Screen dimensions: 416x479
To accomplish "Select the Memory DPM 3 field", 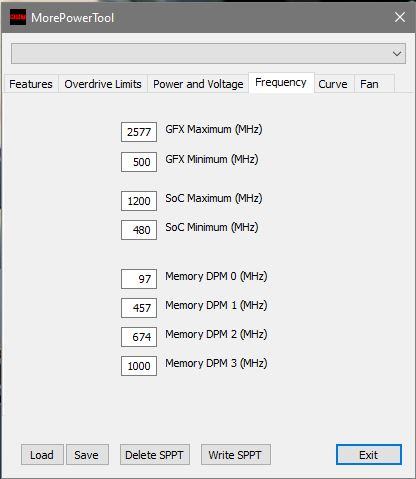I will coord(139,366).
